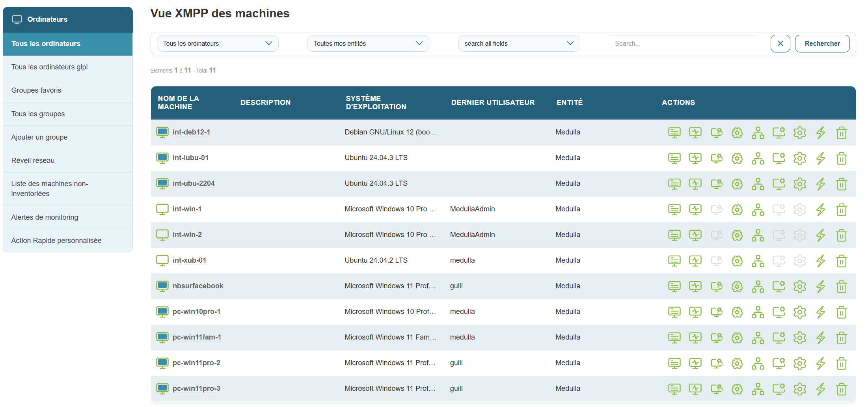Open the 'Toutes mes entités' dropdown
Viewport: 868px width, 407px height.
pyautogui.click(x=368, y=43)
